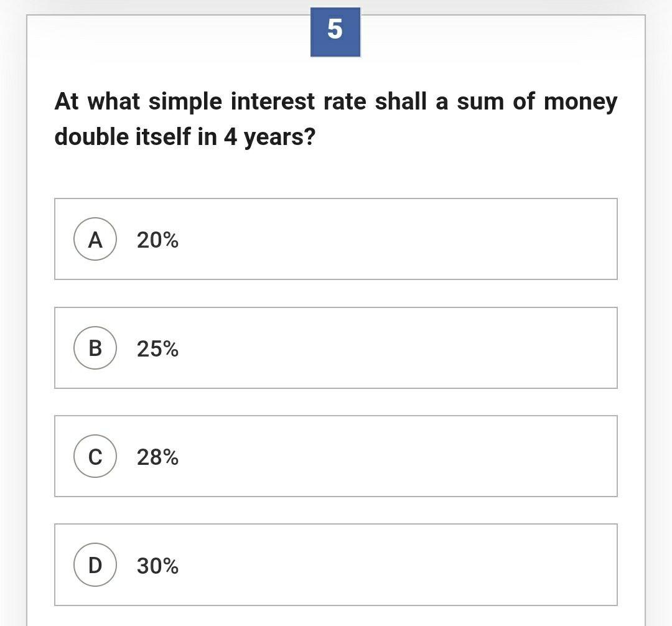672x626 pixels.
Task: Pick option B's bordered answer row
Action: (x=336, y=347)
